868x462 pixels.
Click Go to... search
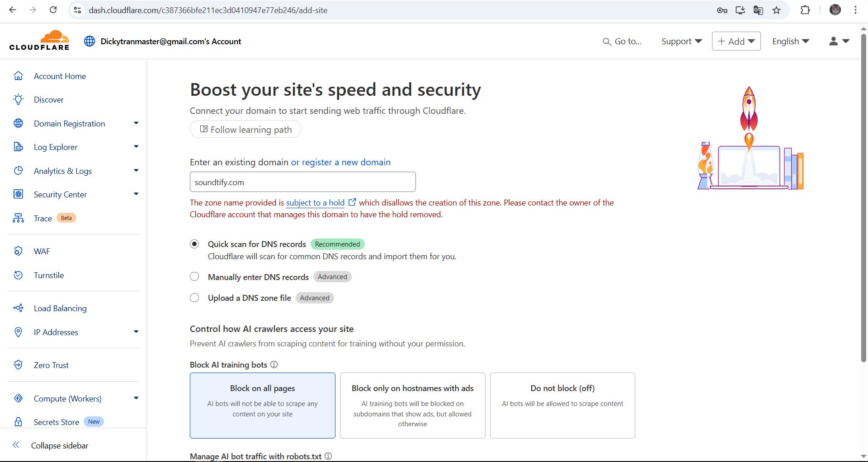tap(622, 41)
